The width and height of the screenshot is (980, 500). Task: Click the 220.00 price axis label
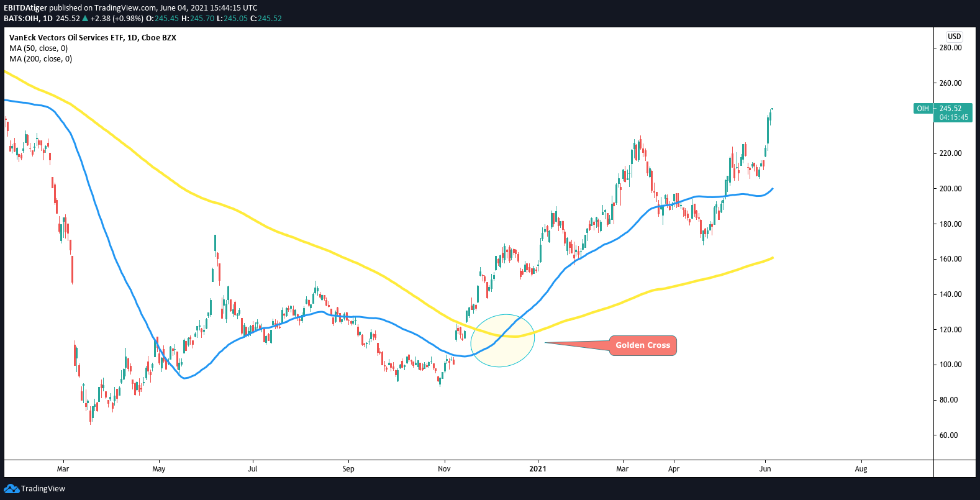click(x=950, y=153)
